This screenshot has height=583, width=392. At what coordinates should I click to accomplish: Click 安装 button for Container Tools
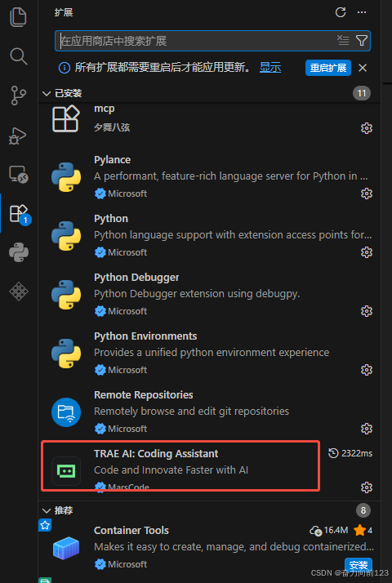[x=359, y=564]
